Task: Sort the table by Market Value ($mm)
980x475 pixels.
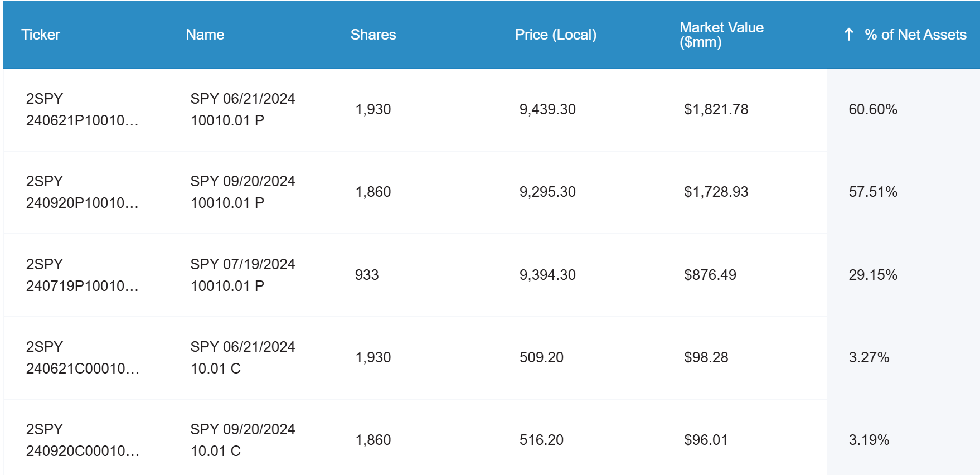Action: (721, 35)
